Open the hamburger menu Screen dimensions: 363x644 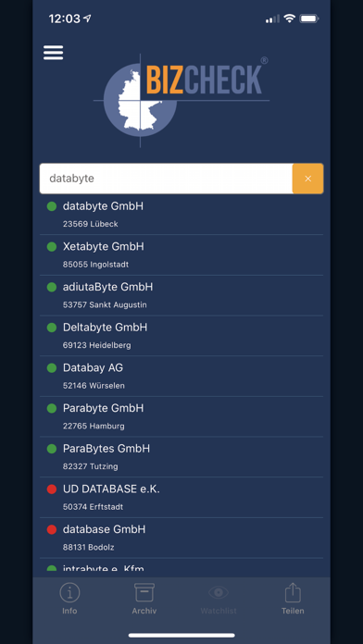(x=54, y=53)
